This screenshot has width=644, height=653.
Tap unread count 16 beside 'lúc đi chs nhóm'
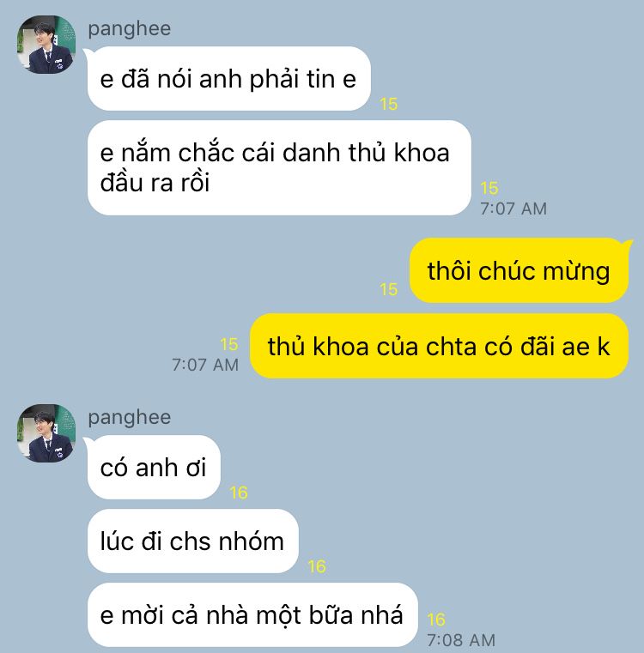(x=316, y=566)
